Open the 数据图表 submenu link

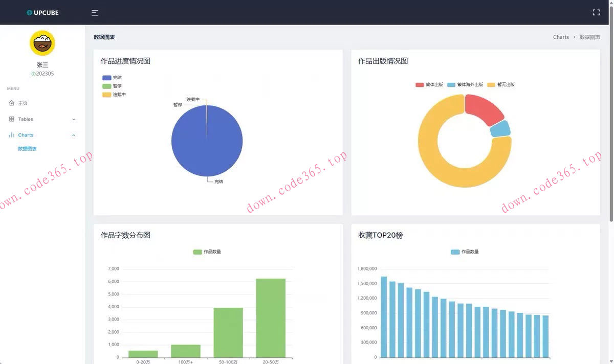tap(27, 149)
